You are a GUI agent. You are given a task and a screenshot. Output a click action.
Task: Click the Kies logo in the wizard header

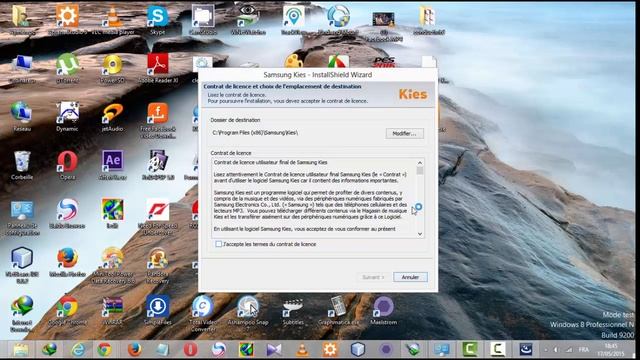413,94
